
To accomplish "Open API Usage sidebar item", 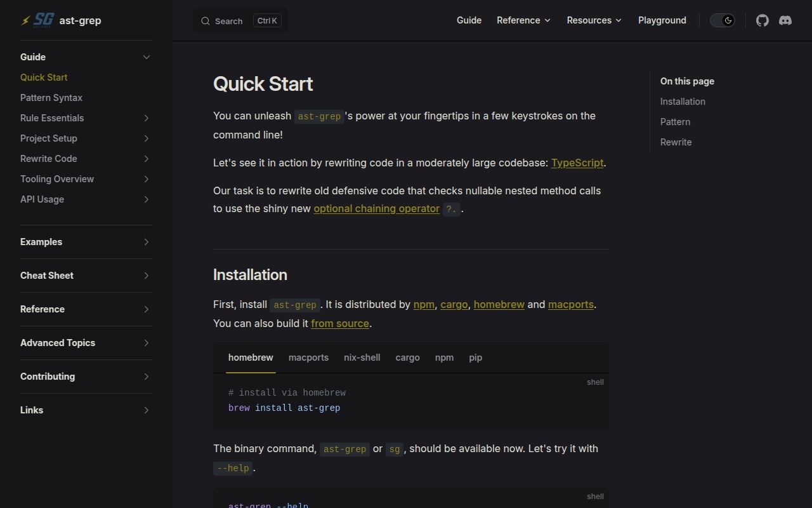I will 42,199.
